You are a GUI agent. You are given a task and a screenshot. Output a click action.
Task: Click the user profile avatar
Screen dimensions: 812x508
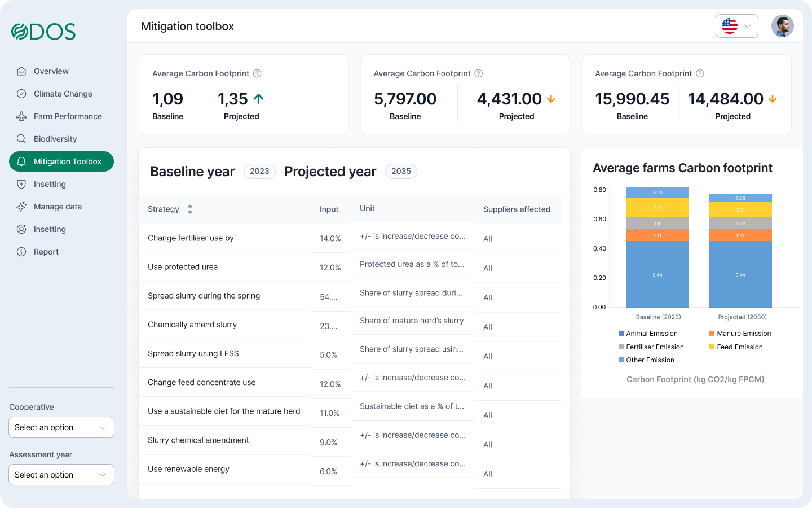click(783, 26)
